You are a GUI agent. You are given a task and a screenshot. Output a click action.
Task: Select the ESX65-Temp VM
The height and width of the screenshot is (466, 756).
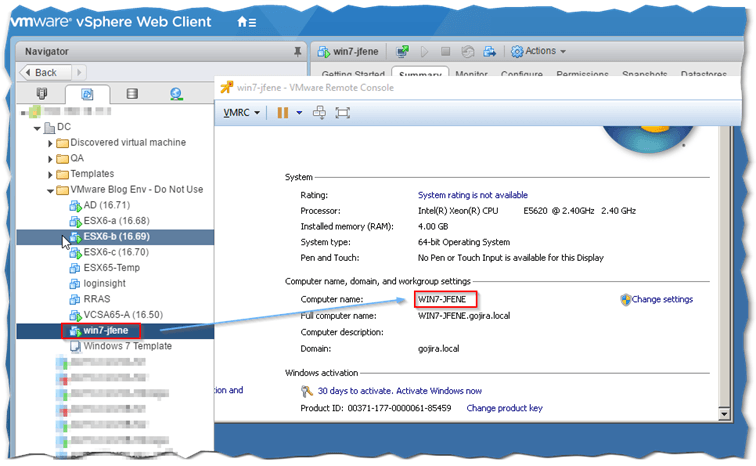coord(111,267)
